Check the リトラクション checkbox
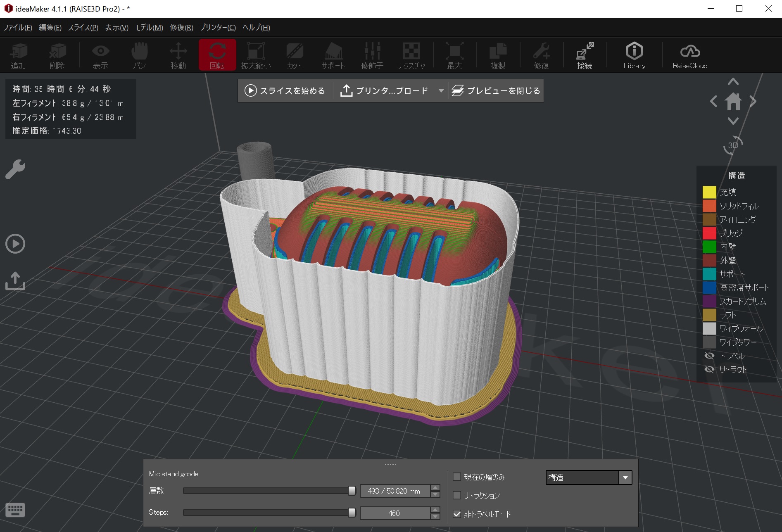 point(457,495)
